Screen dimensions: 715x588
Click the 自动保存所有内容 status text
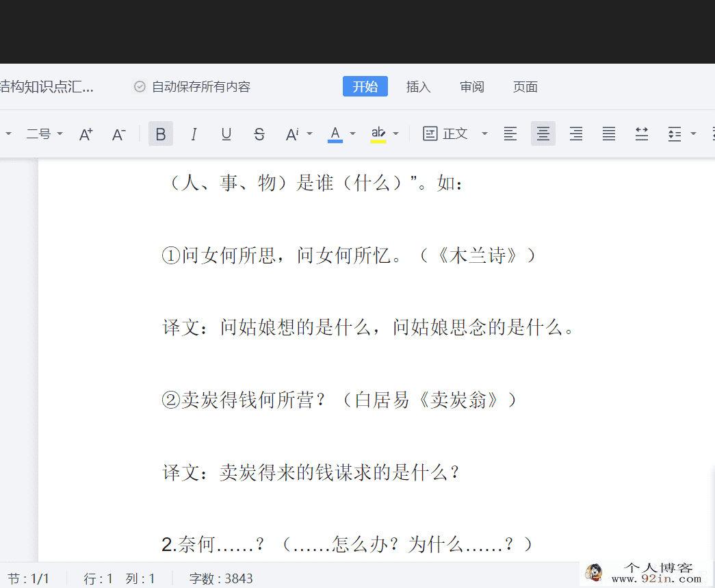(201, 87)
